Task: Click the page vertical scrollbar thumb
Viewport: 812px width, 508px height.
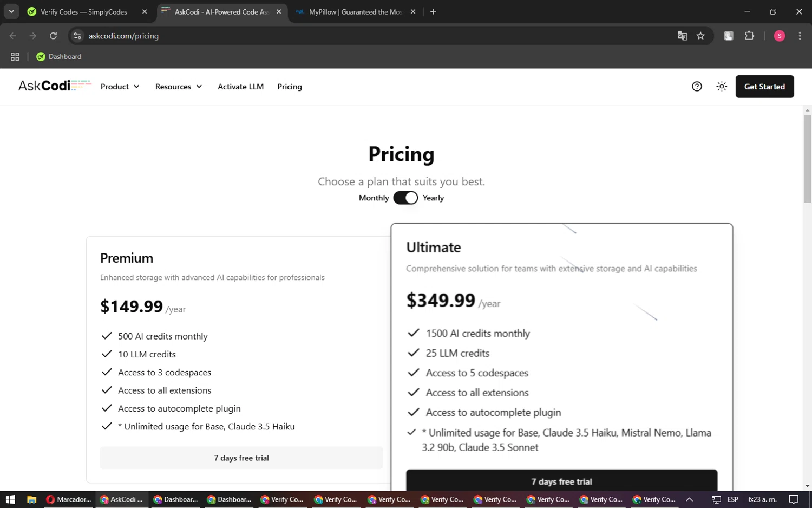Action: click(x=807, y=159)
